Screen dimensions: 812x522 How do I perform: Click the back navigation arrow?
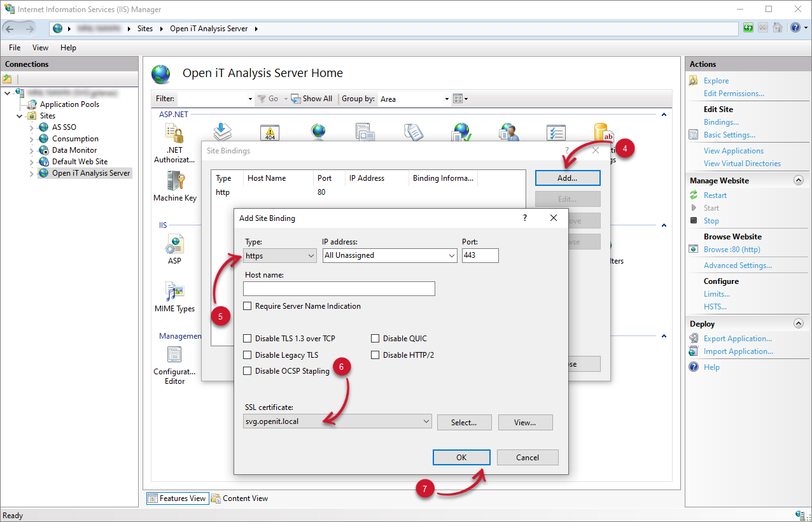point(10,29)
